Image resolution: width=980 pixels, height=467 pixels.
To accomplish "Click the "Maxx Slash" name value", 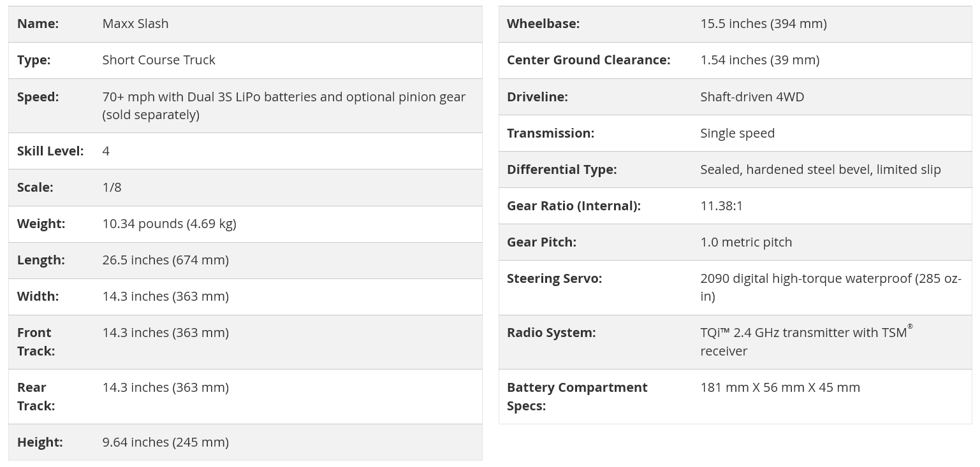I will point(135,24).
